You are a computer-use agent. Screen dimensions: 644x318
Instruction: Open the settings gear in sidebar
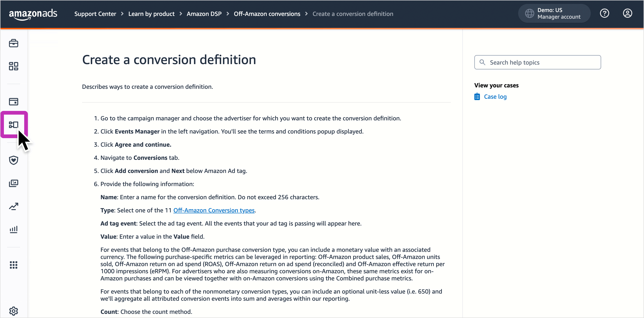(14, 311)
